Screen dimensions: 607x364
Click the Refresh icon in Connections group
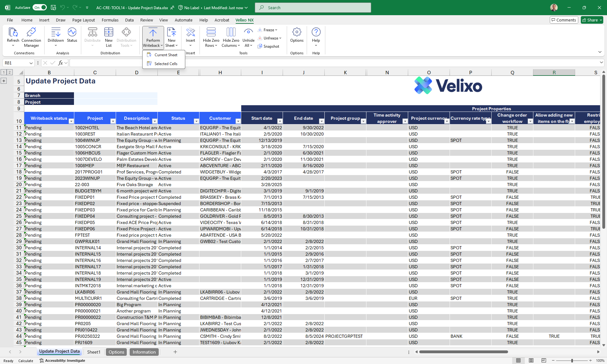pos(13,33)
